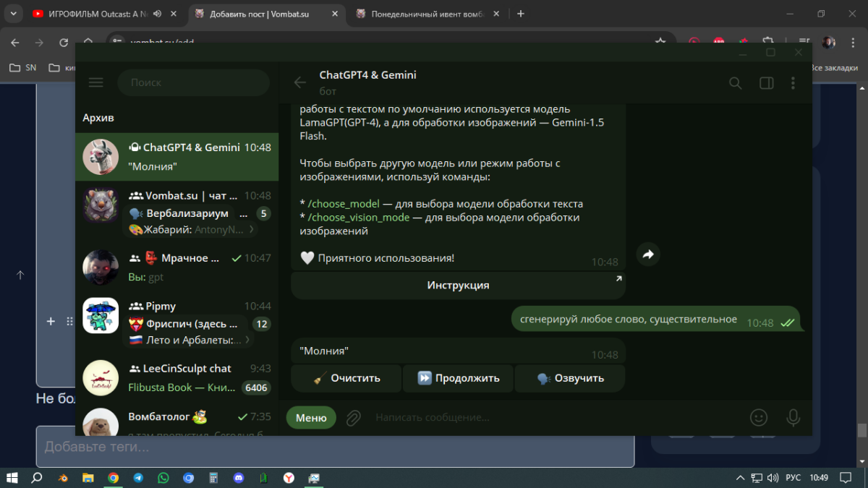Toggle the chat info side panel icon

point(766,83)
